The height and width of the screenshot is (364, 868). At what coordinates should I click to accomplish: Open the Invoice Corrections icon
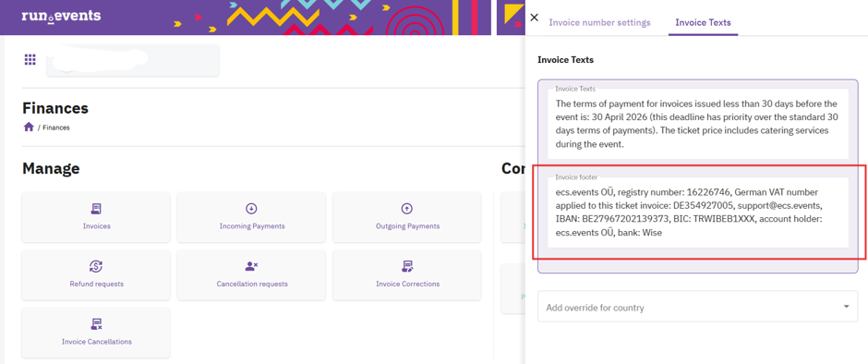pos(407,266)
